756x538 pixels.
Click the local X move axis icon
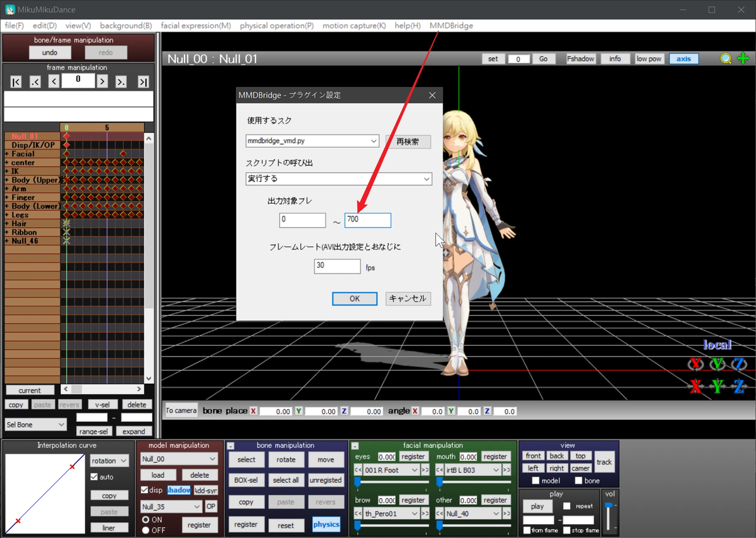695,386
